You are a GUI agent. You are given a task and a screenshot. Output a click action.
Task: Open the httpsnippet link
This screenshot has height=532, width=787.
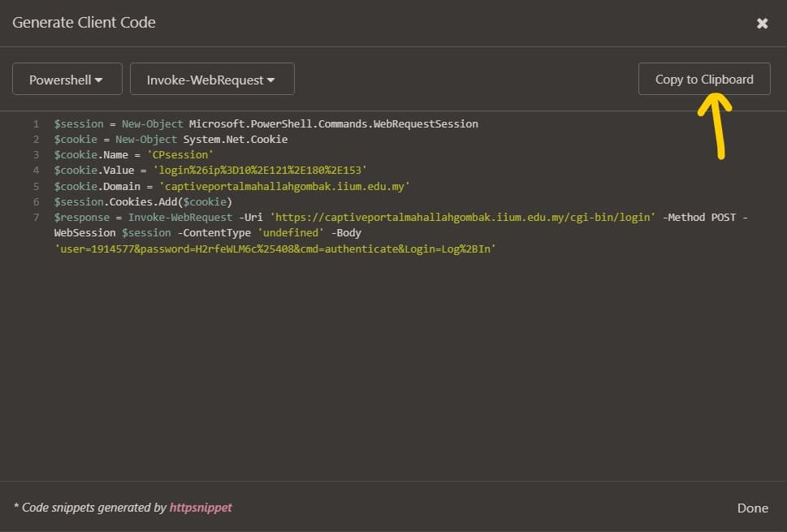201,508
